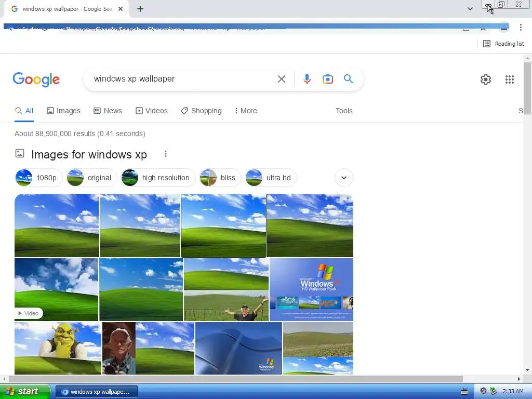The image size is (532, 399).
Task: Filter images by 1080p chip
Action: coord(38,178)
